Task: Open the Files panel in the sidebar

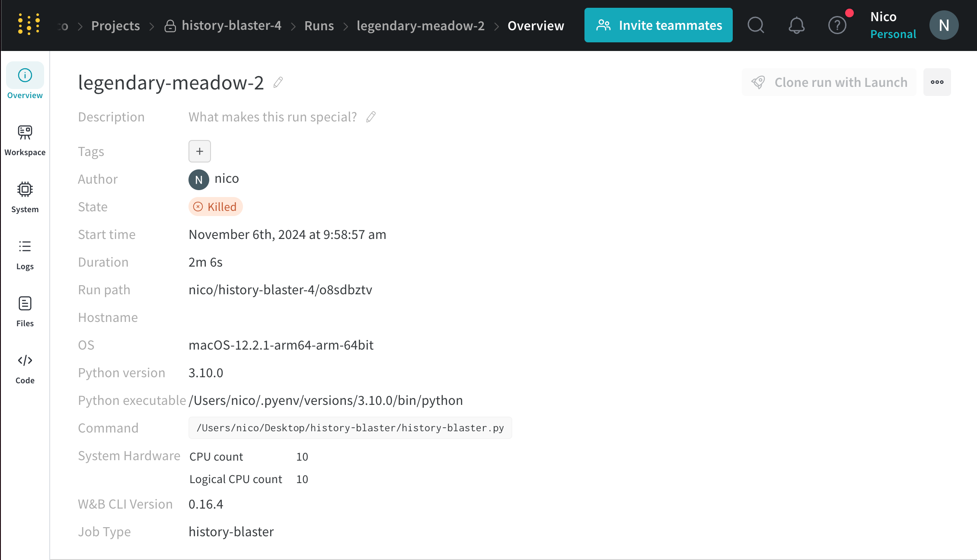Action: point(25,311)
